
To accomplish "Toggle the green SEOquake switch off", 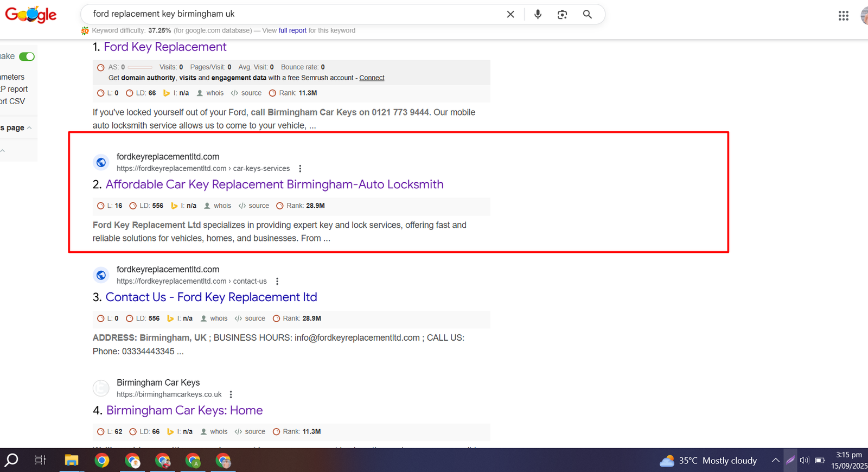I will (27, 56).
